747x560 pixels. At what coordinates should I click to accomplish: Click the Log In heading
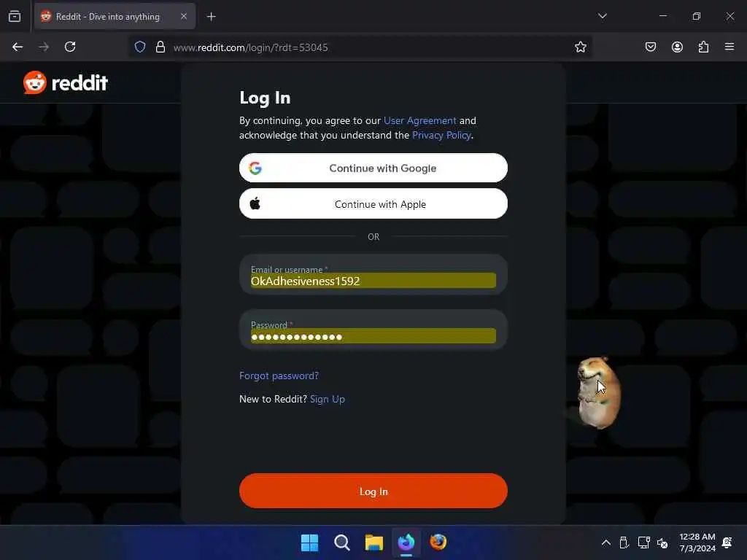[x=265, y=98]
